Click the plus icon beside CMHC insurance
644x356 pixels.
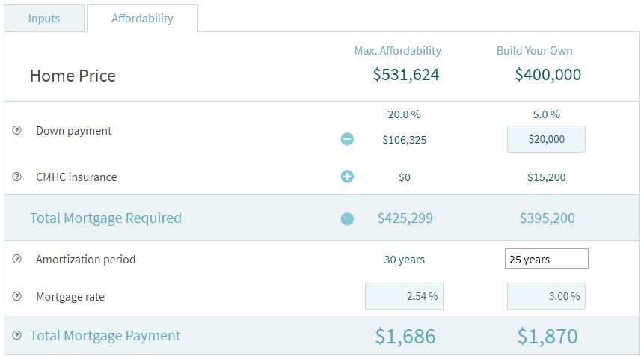pos(347,177)
